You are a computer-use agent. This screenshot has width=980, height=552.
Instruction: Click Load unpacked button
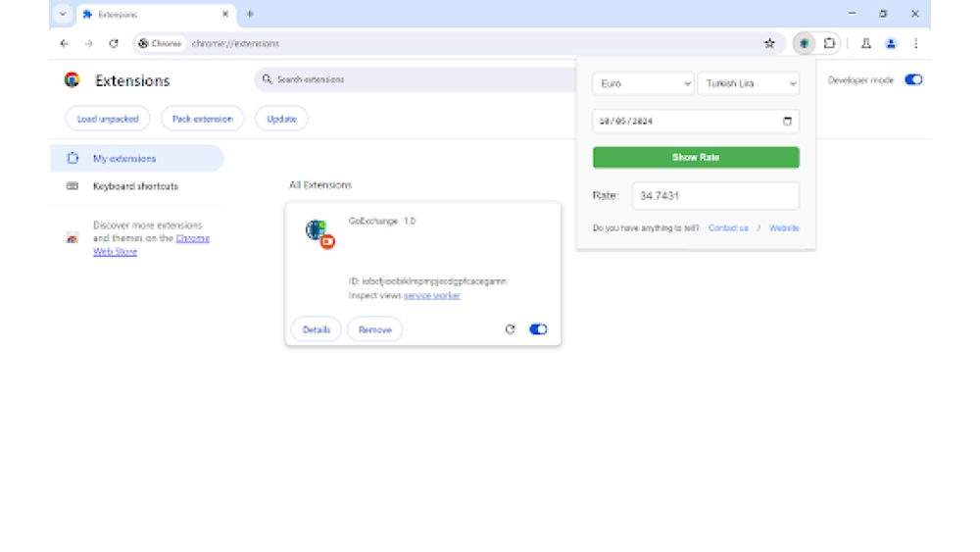[x=108, y=119]
